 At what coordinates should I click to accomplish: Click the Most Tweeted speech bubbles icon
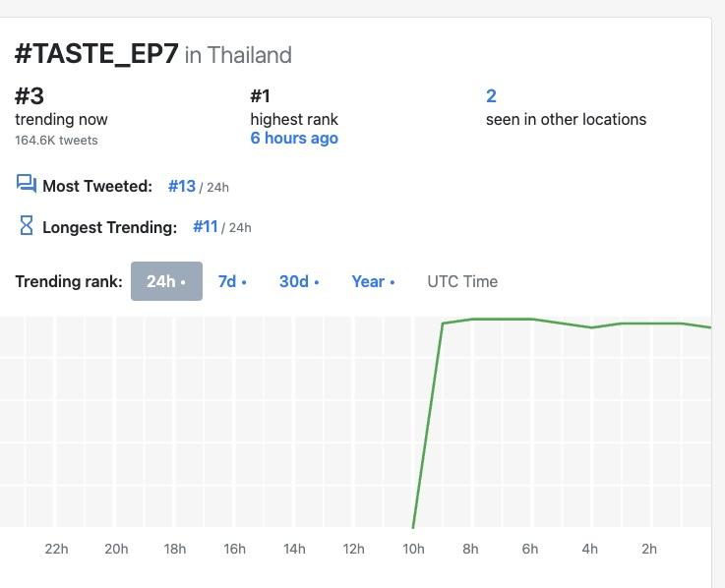tap(27, 184)
